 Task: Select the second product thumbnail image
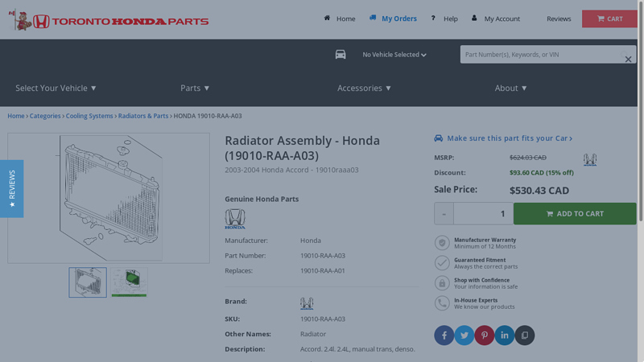pyautogui.click(x=129, y=282)
